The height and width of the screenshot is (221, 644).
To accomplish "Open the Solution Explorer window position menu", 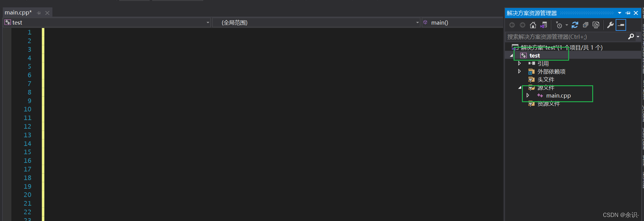I will [x=620, y=13].
